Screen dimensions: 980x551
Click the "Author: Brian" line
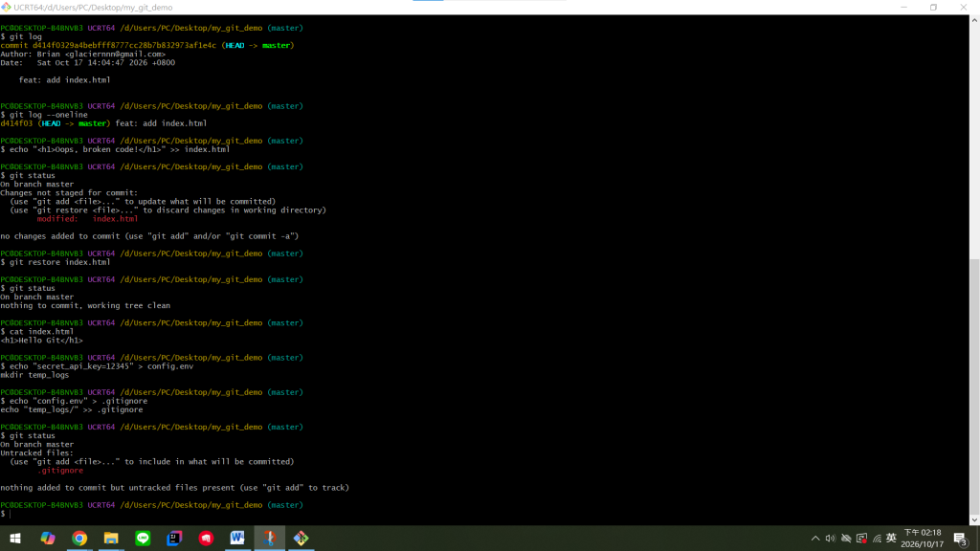[x=83, y=55]
